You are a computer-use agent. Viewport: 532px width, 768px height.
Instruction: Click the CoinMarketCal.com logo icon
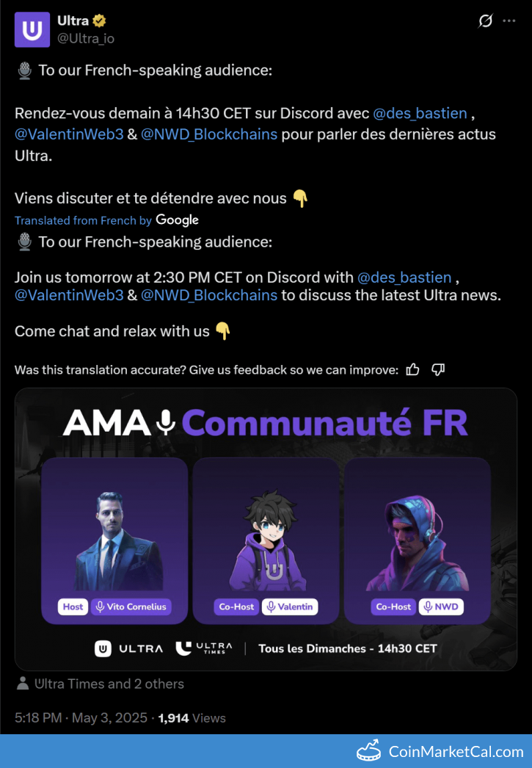click(368, 751)
